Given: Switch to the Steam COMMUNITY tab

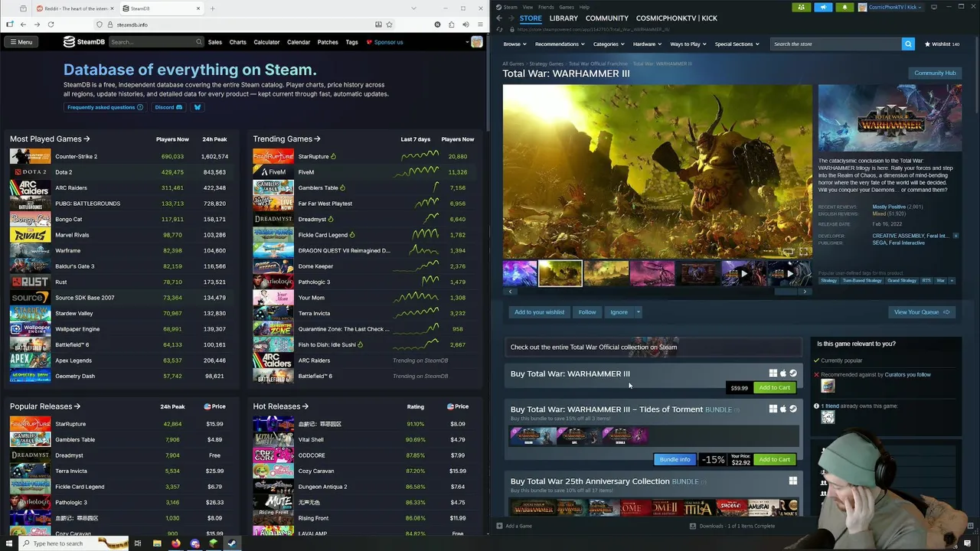Looking at the screenshot, I should (607, 18).
